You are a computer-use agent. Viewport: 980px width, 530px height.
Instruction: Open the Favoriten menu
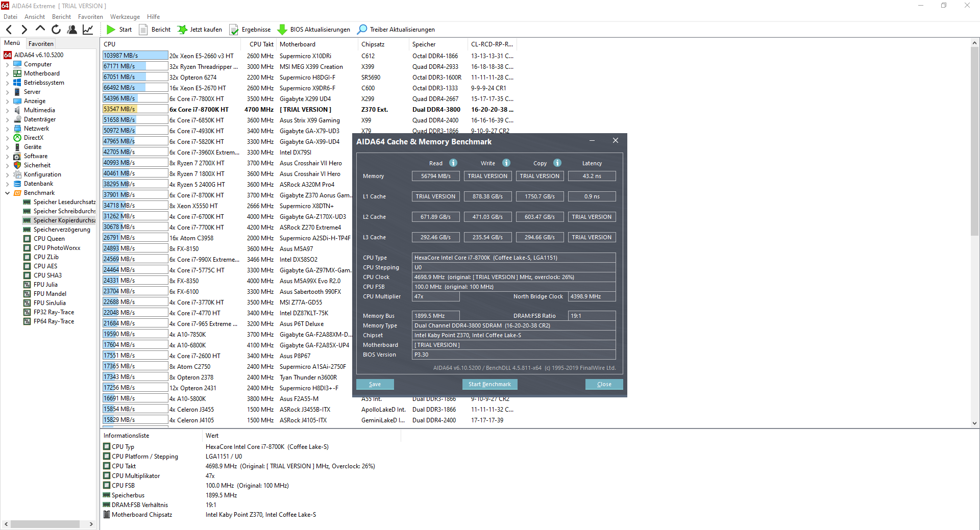[x=90, y=17]
